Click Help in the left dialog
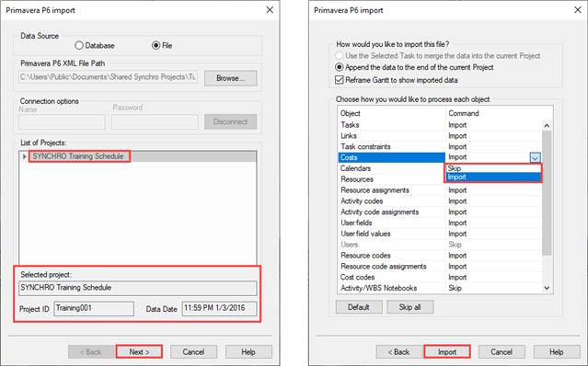 (248, 352)
